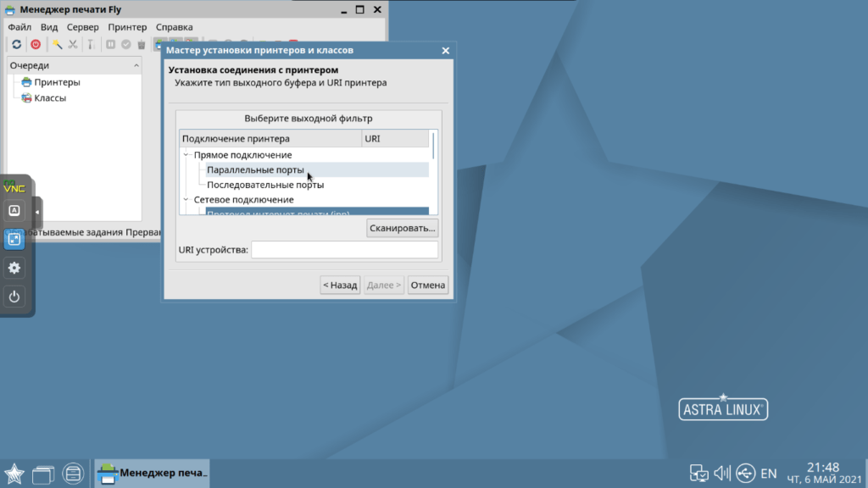Open the 'Принтер' menu
This screenshot has height=488, width=868.
(x=127, y=27)
